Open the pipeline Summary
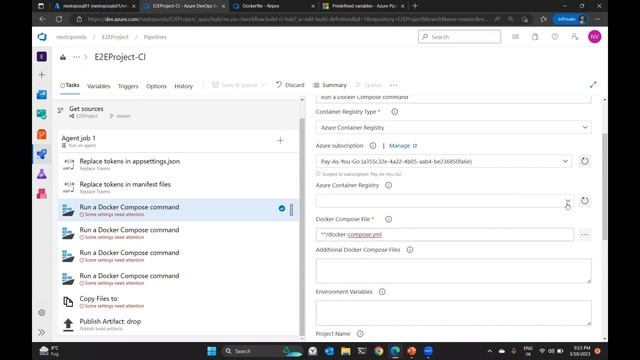This screenshot has width=640, height=360. click(329, 85)
